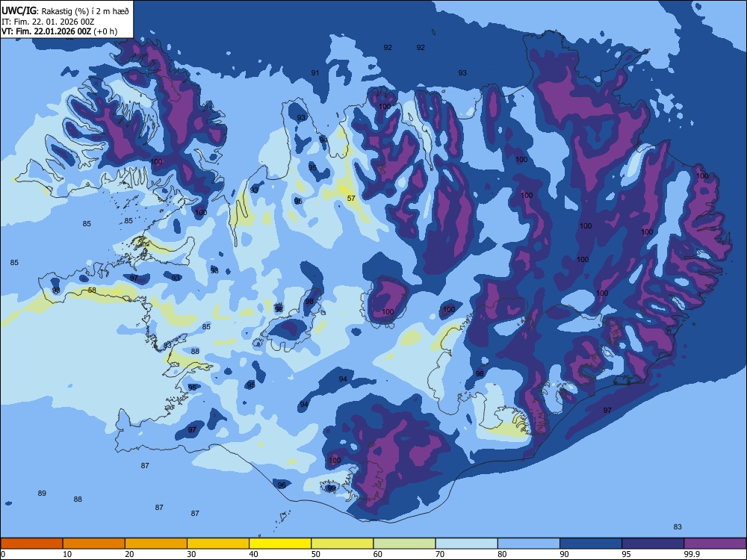Pick the indigo 95–99.9 legend swatch

coord(653,544)
